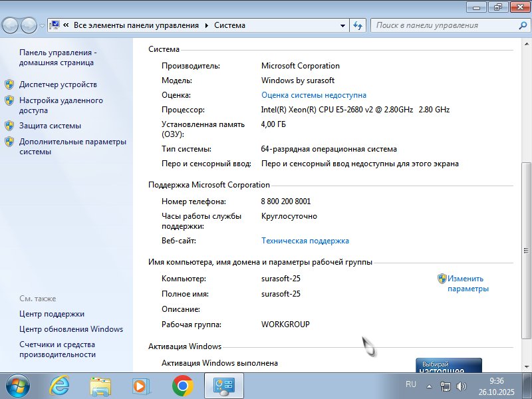Launch Windows Media Player from taskbar
532x399 pixels.
[141, 385]
